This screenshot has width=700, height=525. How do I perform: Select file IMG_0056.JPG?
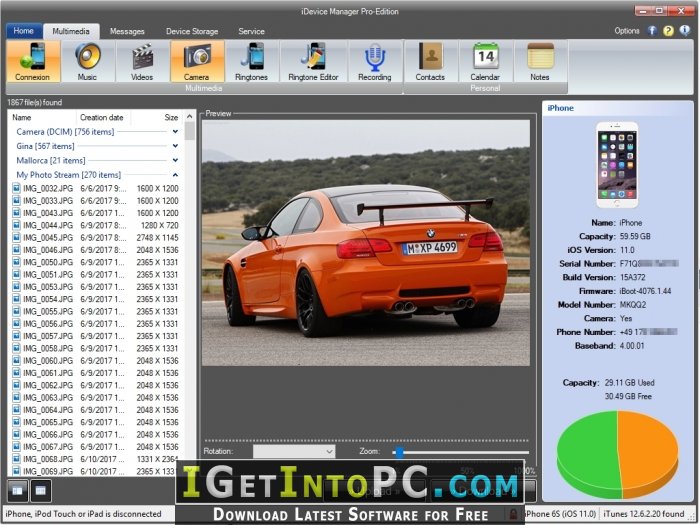(96, 324)
